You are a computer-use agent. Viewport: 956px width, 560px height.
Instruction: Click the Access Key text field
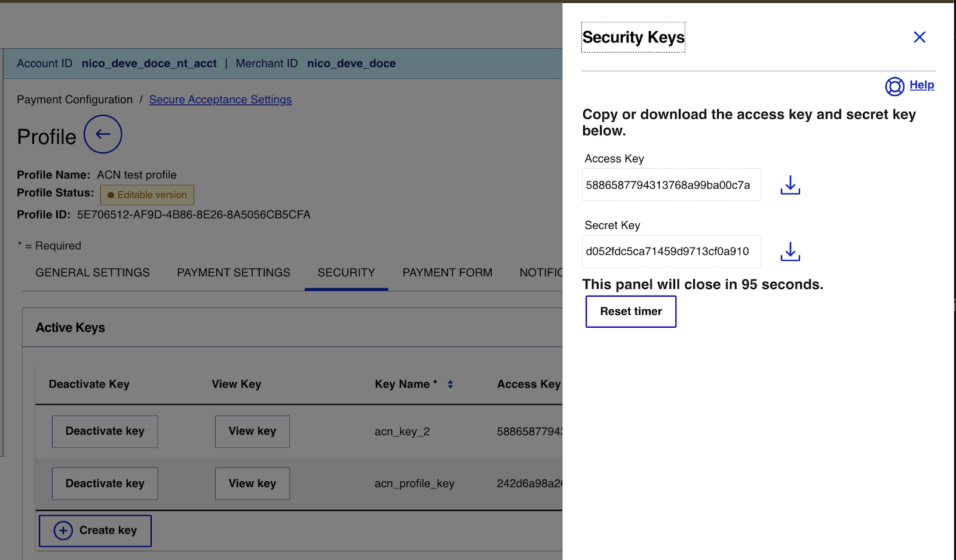[671, 185]
